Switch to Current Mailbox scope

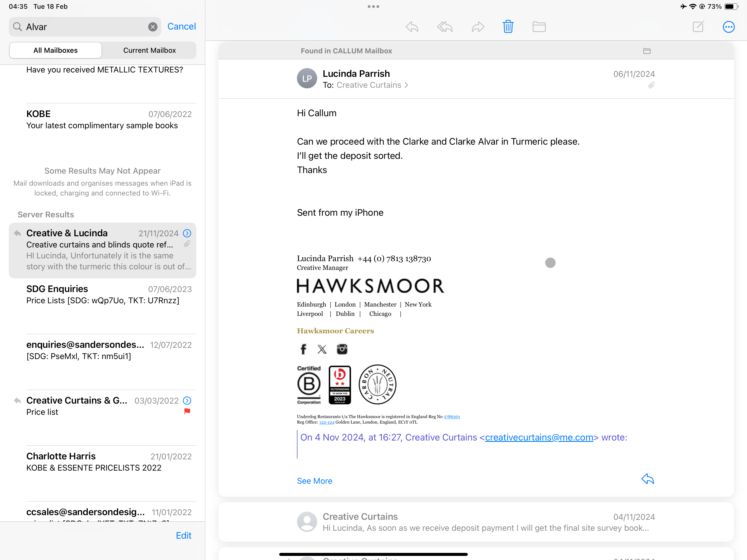click(x=149, y=50)
